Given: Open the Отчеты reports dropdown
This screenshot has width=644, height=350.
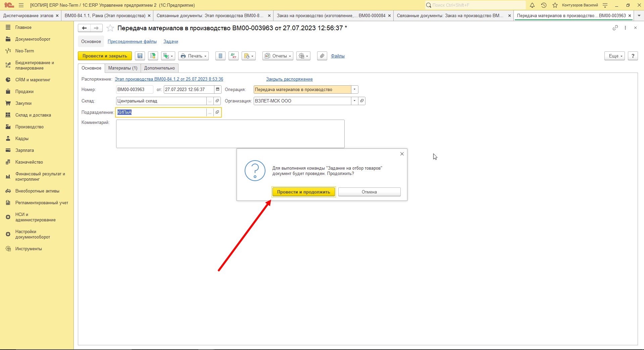Looking at the screenshot, I should pyautogui.click(x=278, y=56).
